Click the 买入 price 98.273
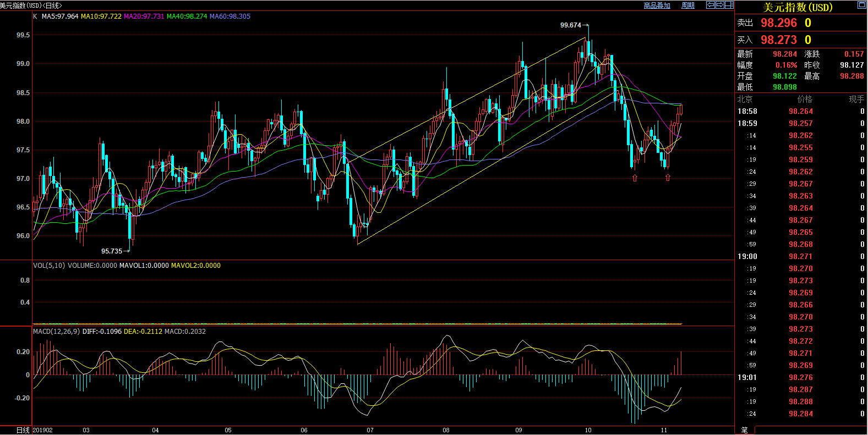The height and width of the screenshot is (435, 868). (x=779, y=40)
